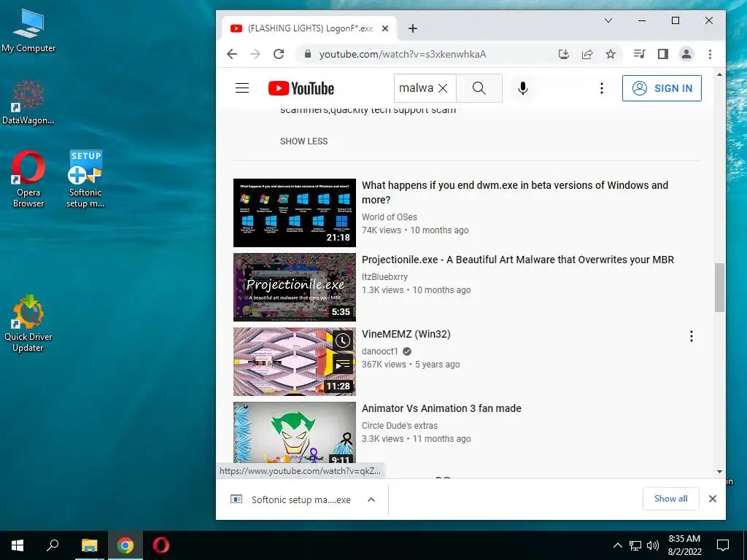Collapse description with SHOW LESS
This screenshot has height=560, width=747.
pyautogui.click(x=304, y=141)
